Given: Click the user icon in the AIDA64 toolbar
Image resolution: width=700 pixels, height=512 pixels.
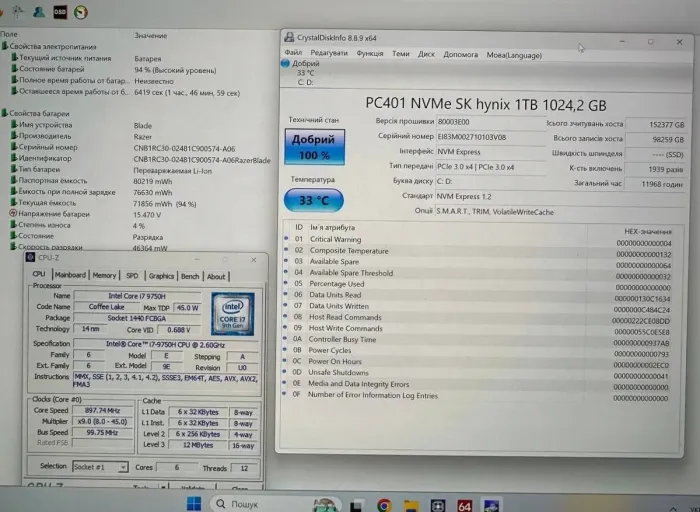Looking at the screenshot, I should [x=38, y=12].
